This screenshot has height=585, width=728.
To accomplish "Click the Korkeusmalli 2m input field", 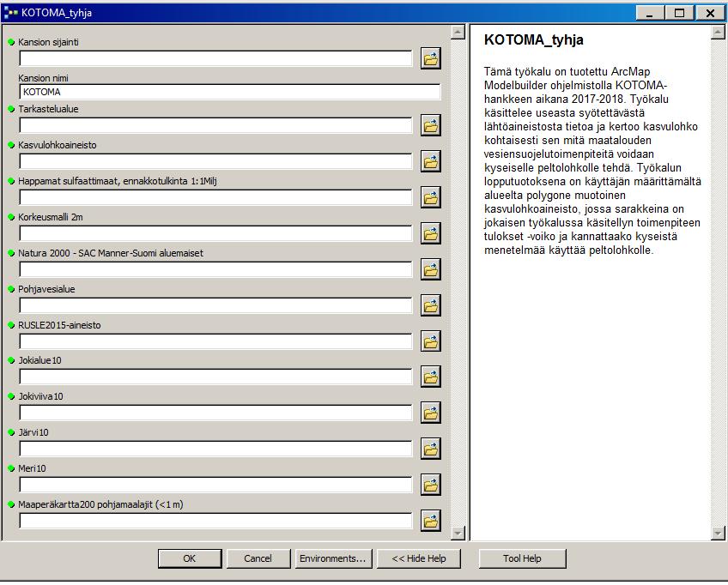I will [x=215, y=233].
